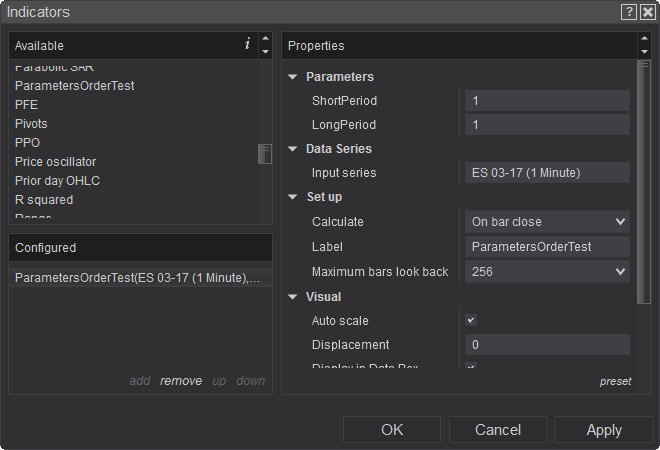The image size is (660, 450).
Task: Click the up arrow in Available header
Action: 265,39
